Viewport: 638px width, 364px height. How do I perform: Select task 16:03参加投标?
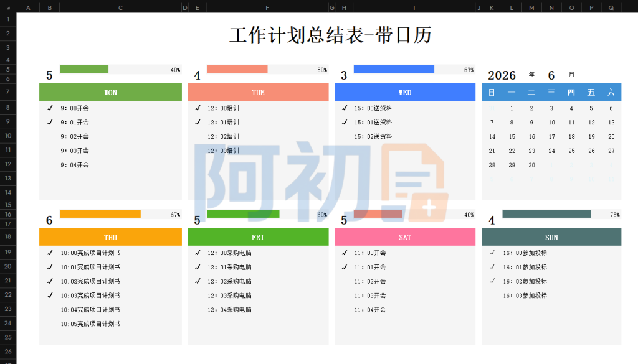525,296
